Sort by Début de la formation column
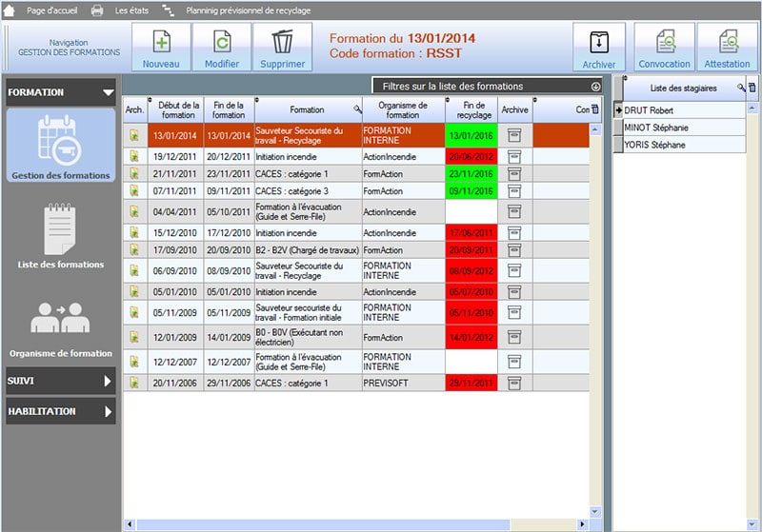Viewport: 762px width, 532px height. 178,110
